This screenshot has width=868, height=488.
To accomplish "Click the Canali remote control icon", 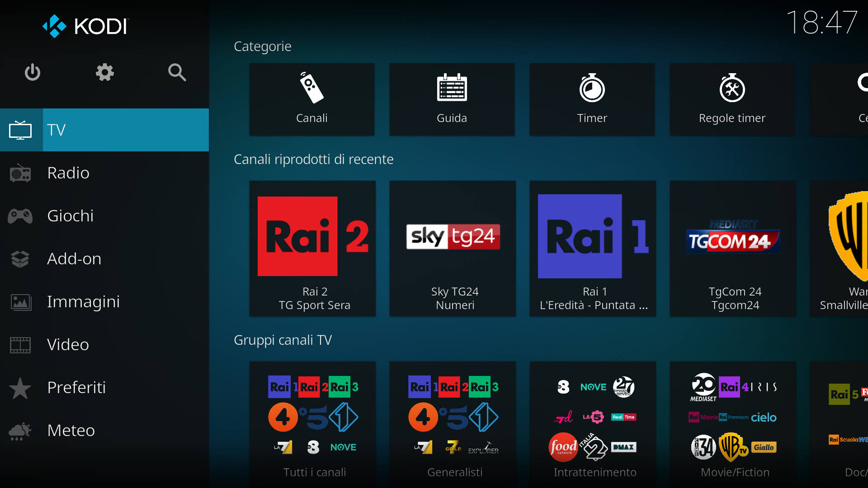I will pos(311,88).
